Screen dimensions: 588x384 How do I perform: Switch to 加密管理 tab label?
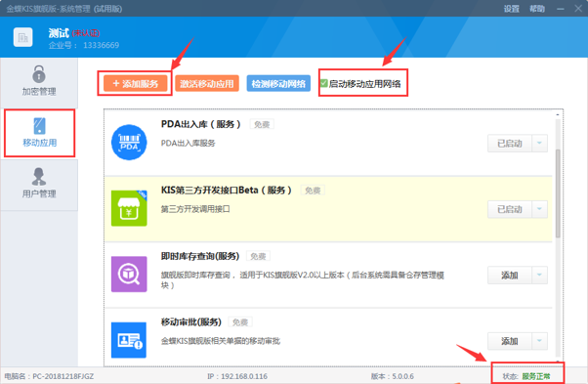point(39,92)
